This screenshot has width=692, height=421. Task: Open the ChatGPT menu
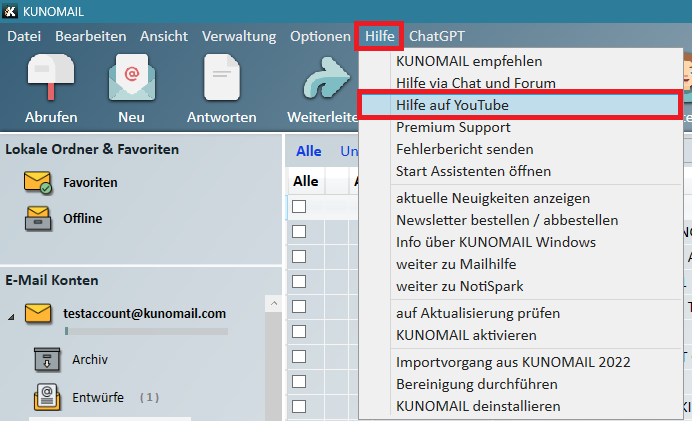tap(437, 36)
